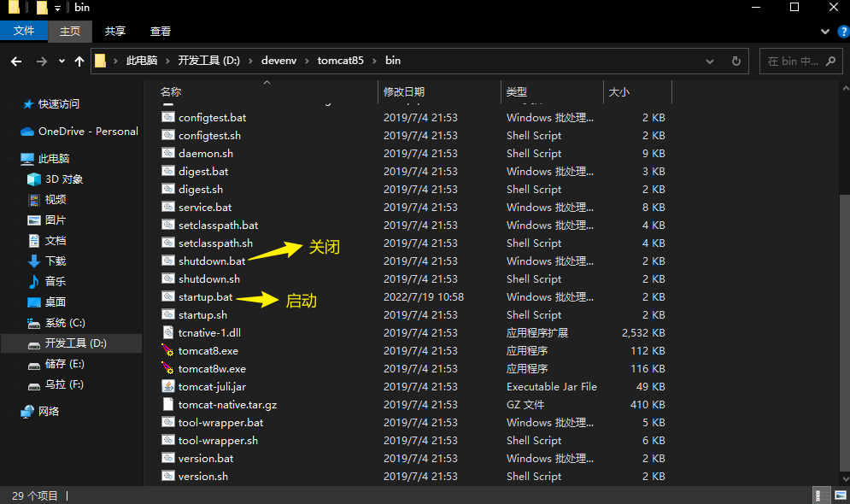This screenshot has width=850, height=504.
Task: Navigate to devenv in address bar
Action: (278, 61)
